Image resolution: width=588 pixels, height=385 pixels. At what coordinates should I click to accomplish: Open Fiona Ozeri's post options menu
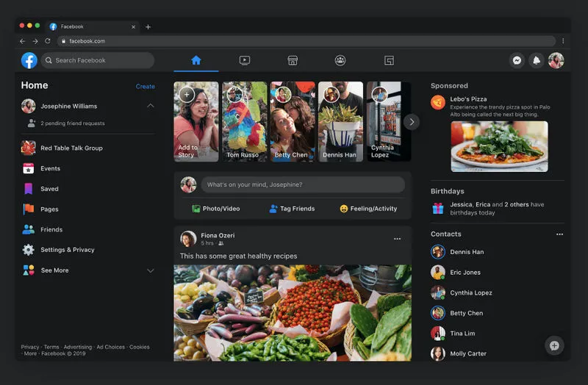[397, 239]
